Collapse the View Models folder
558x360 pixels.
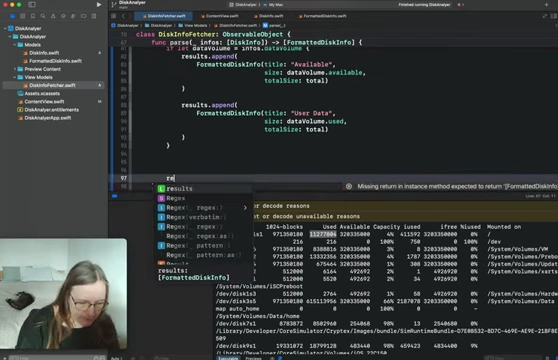(15, 77)
